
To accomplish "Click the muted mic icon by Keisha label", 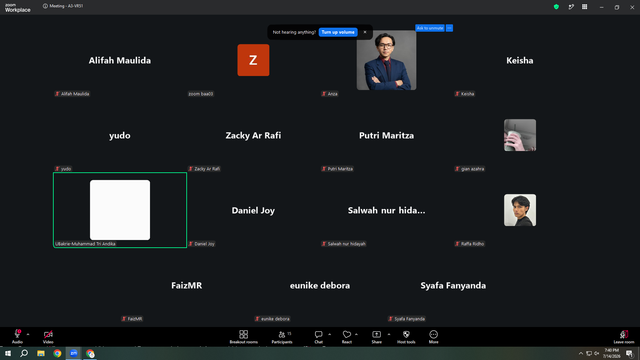I will (457, 94).
